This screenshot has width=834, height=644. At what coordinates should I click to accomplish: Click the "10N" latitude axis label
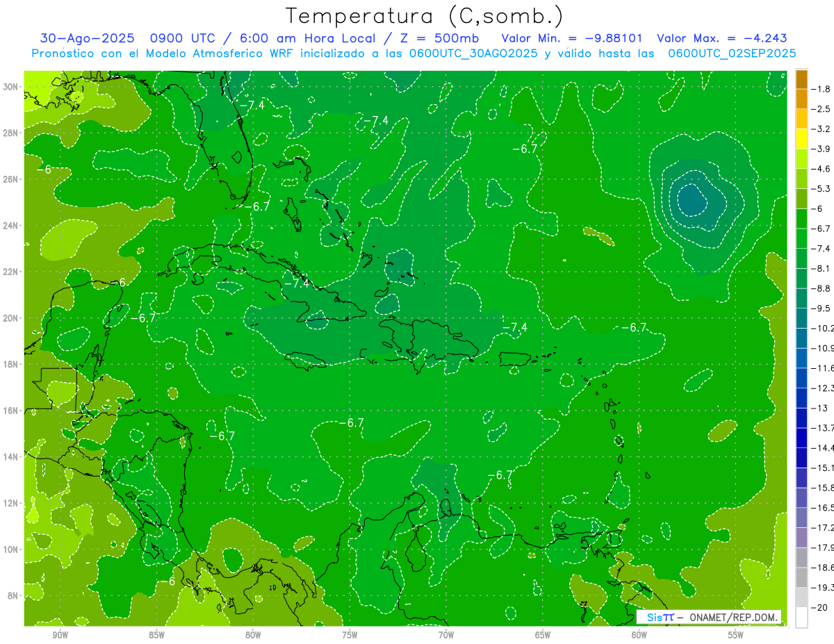pos(10,549)
